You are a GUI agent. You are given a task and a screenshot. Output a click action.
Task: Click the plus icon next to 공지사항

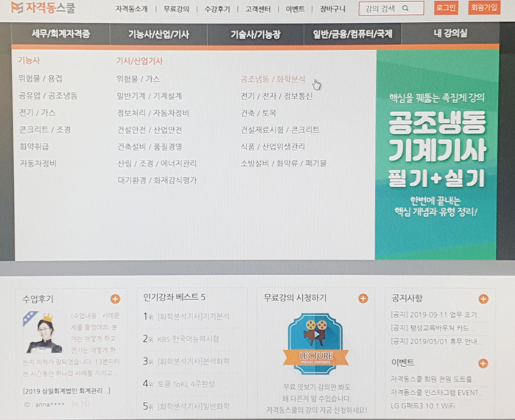coord(483,299)
